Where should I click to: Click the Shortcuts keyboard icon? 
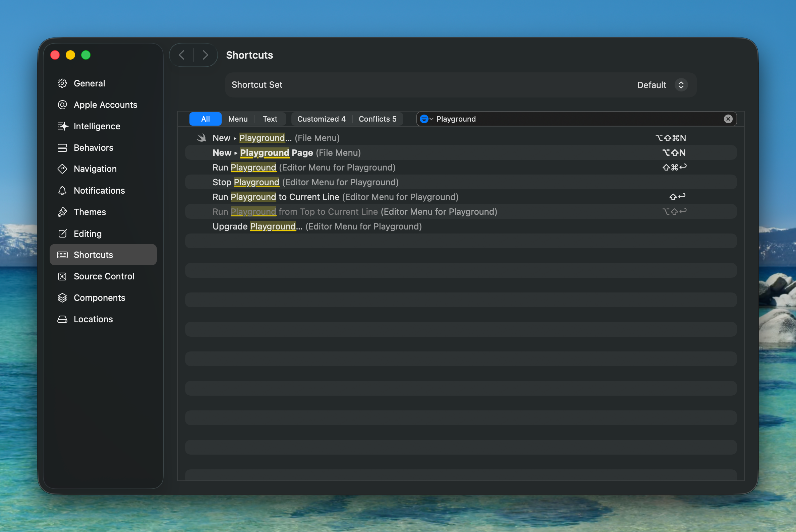tap(62, 255)
